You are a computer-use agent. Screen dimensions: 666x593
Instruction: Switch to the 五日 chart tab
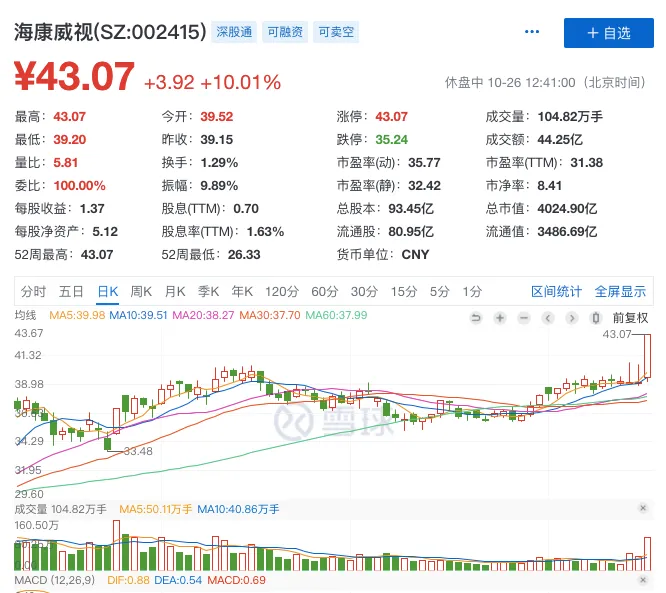[x=71, y=292]
